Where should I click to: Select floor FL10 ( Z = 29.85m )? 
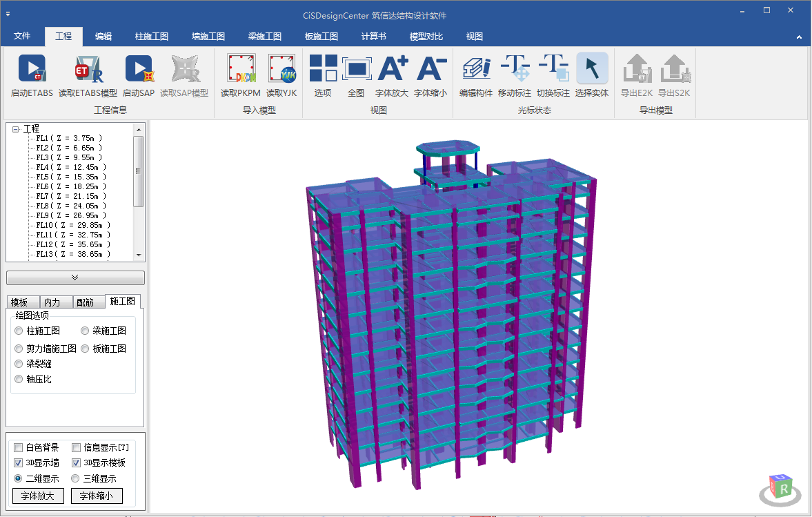(74, 225)
